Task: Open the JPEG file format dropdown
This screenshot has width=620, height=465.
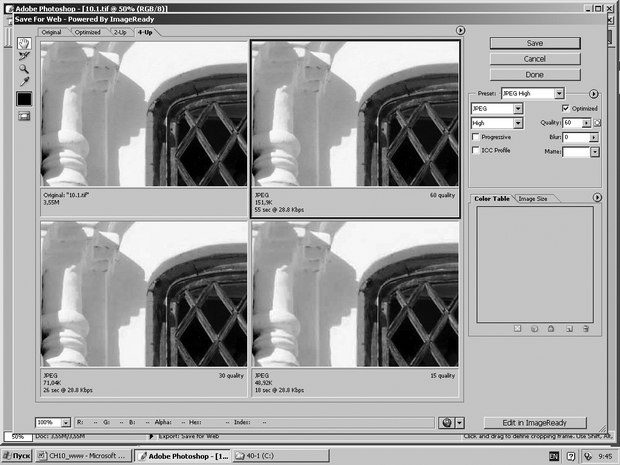Action: (497, 108)
